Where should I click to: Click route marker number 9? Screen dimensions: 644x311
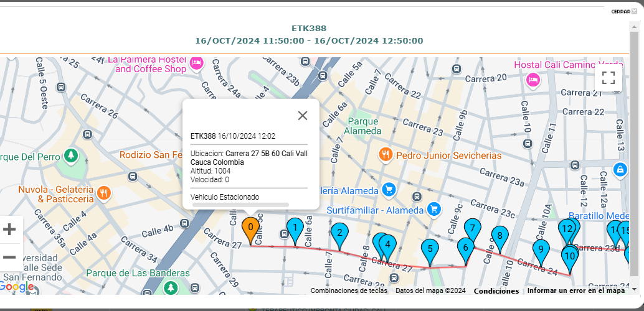541,250
